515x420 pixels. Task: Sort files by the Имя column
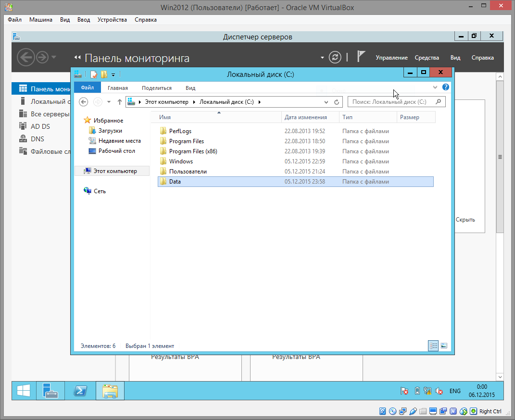pos(217,117)
